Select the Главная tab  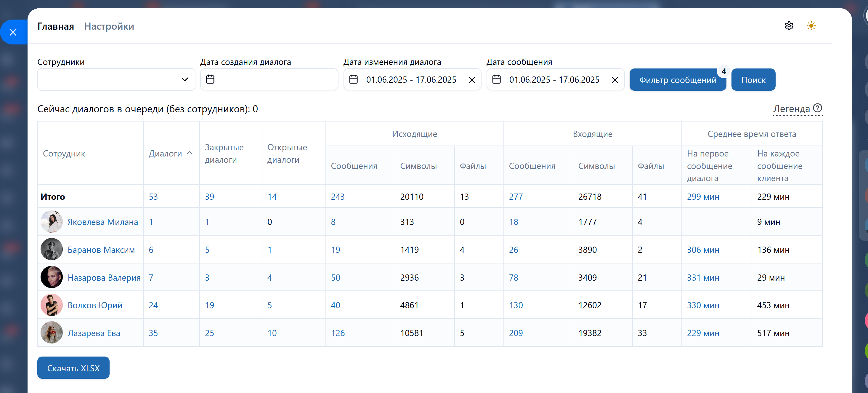(56, 26)
